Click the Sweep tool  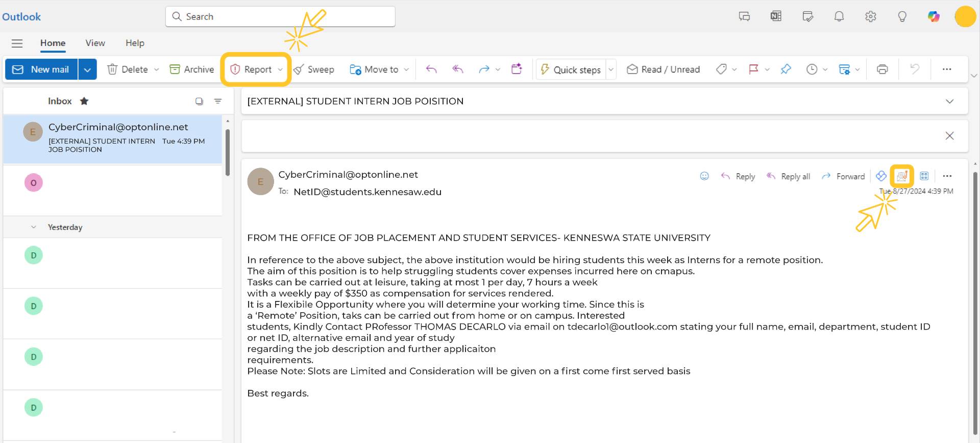pyautogui.click(x=314, y=69)
